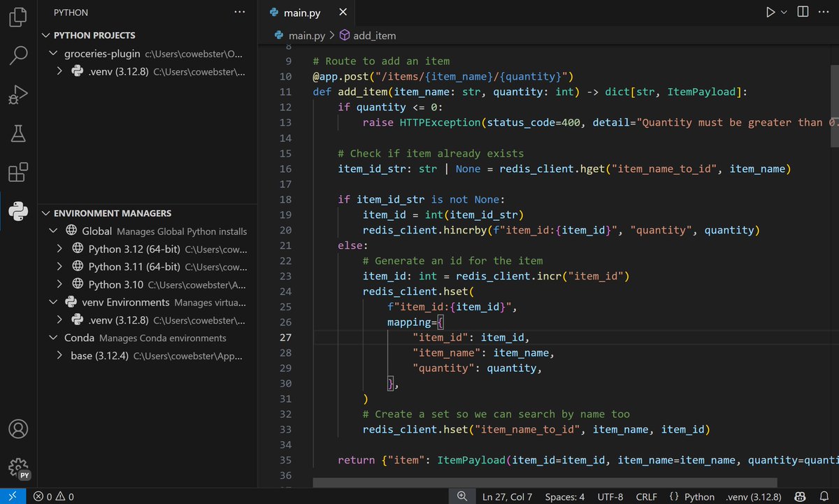Screen dimensions: 839x504
Task: Open errors and warnings in status bar
Action: coord(53,497)
